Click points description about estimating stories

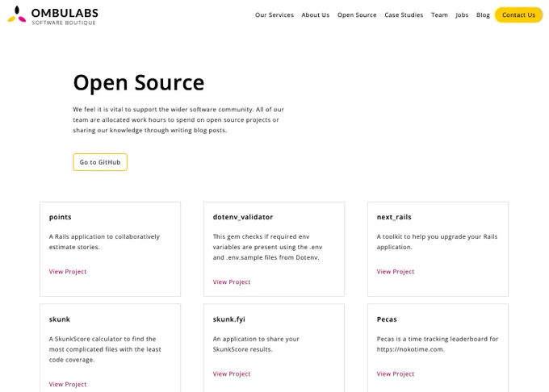(104, 242)
